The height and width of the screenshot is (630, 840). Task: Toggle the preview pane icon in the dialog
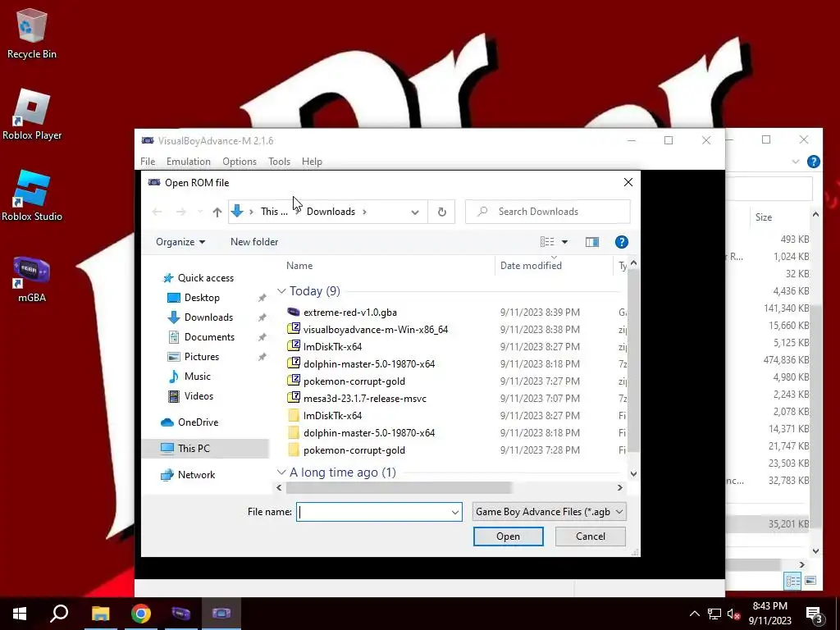[592, 242]
